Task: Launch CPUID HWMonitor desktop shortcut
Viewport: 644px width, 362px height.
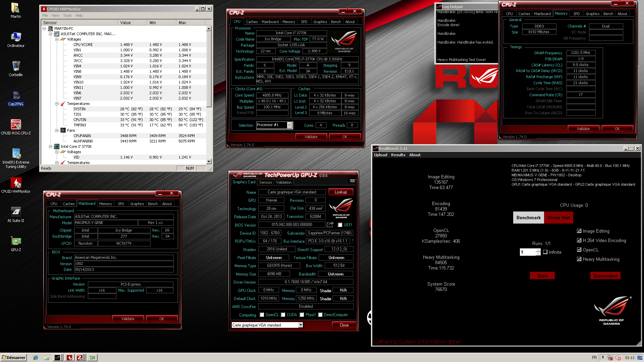Action: pos(15,185)
